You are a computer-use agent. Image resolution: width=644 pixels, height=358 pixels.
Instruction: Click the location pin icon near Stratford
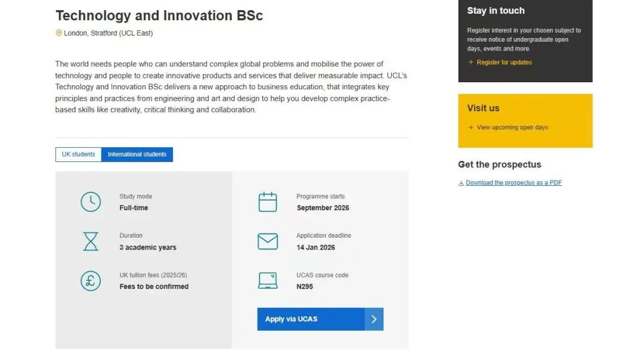tap(58, 33)
